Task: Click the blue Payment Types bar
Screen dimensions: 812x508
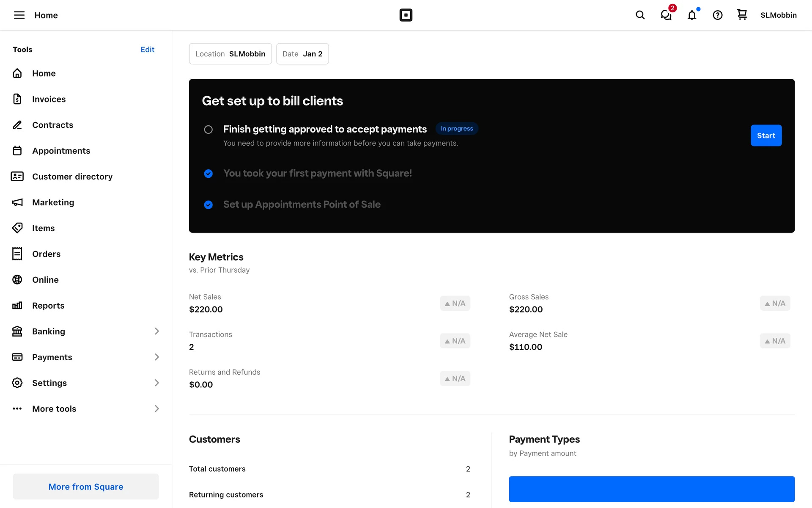Action: (651, 489)
